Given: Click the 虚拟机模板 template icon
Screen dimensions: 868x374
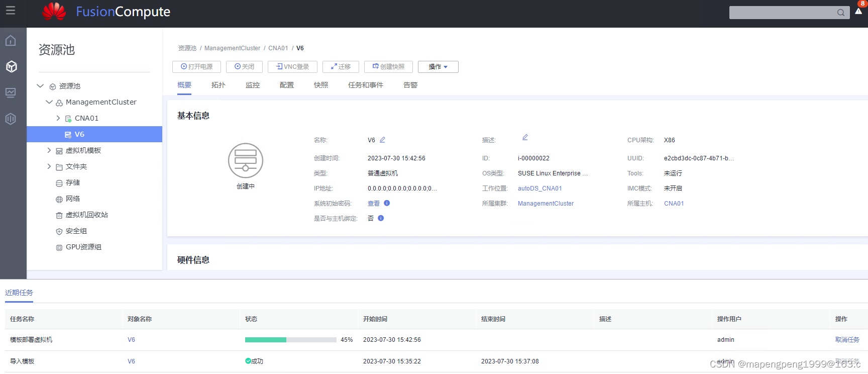Looking at the screenshot, I should [x=59, y=151].
